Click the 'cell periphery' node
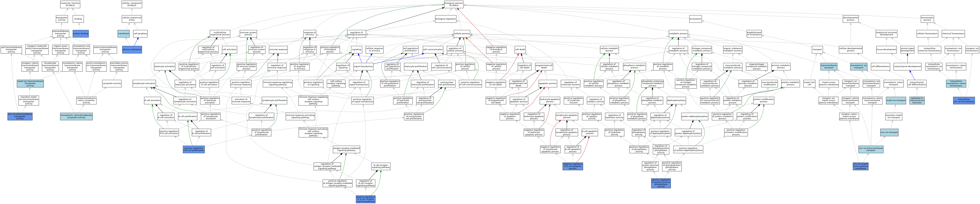This screenshot has width=980, height=204. (140, 33)
